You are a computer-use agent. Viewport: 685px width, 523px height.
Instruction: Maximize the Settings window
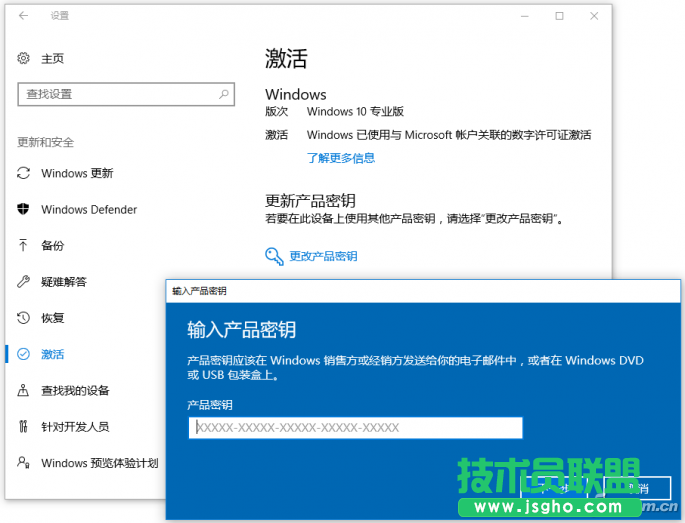pos(559,16)
